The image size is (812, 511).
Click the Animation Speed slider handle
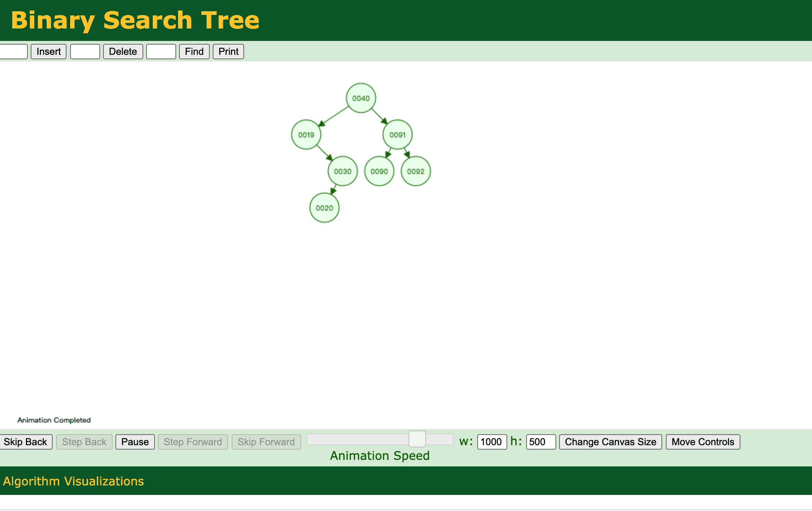[417, 439]
